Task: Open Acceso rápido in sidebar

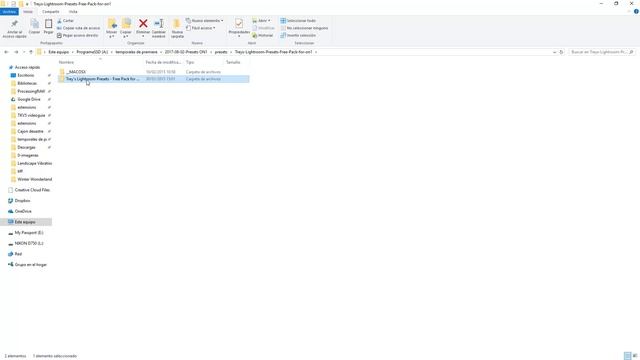Action: [x=27, y=67]
